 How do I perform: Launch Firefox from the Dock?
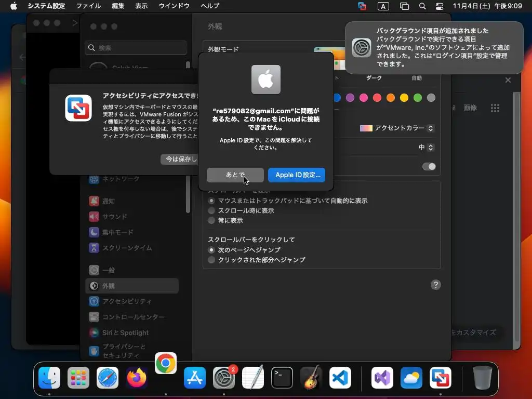pyautogui.click(x=137, y=378)
